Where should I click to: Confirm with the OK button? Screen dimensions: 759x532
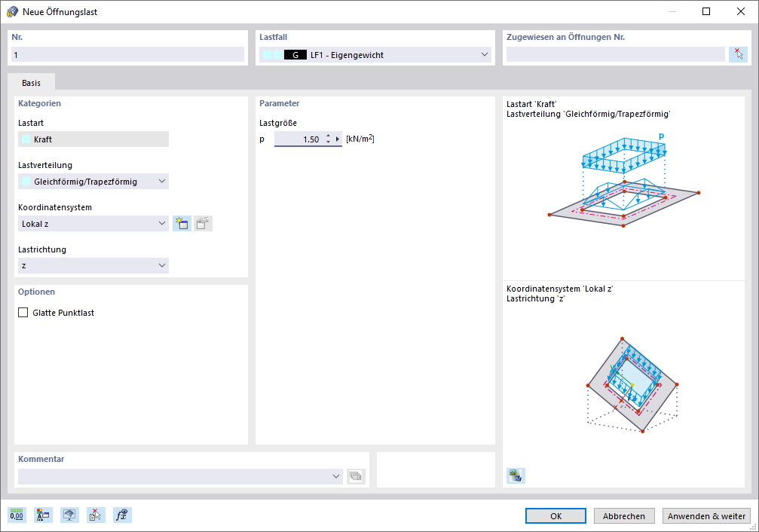click(x=555, y=516)
